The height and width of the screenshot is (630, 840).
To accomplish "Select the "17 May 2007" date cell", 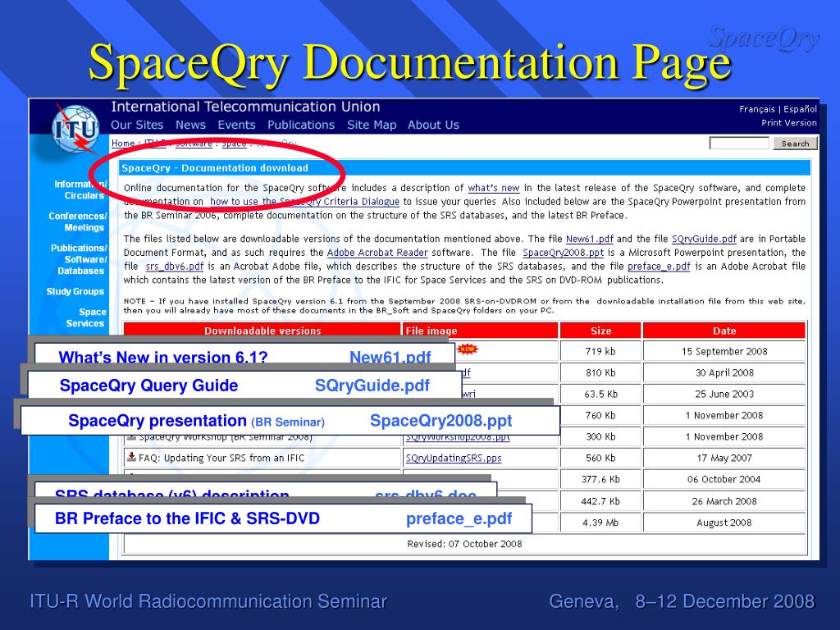I will tap(724, 458).
